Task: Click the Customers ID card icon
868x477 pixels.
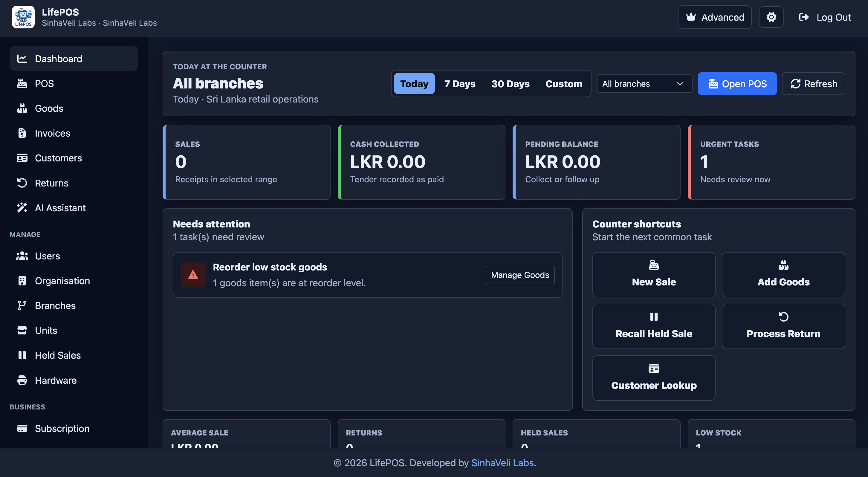Action: coord(22,158)
